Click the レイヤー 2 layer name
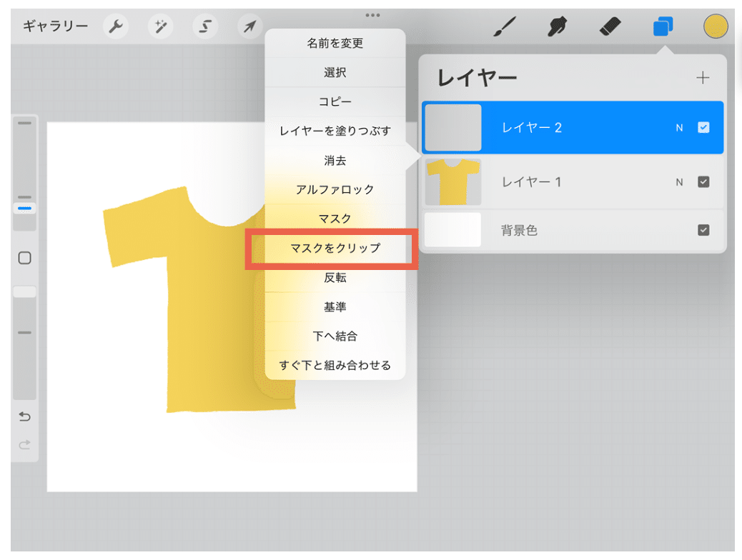 (x=531, y=128)
